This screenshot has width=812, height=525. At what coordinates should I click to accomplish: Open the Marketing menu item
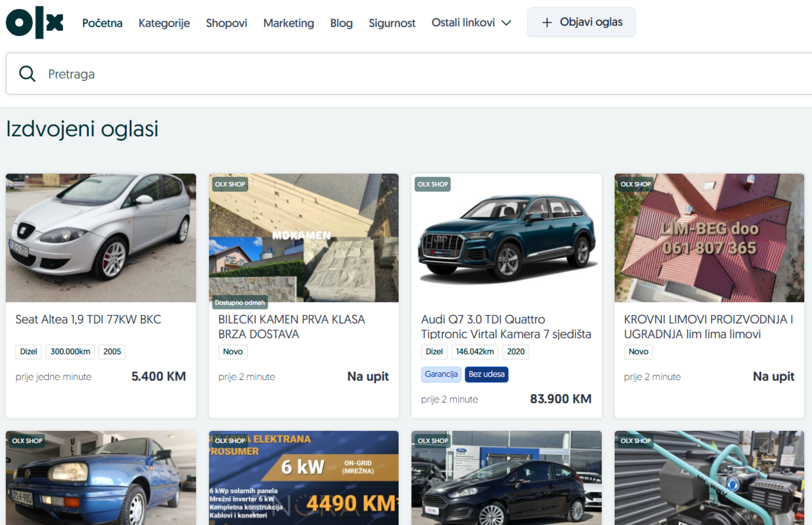pyautogui.click(x=289, y=23)
